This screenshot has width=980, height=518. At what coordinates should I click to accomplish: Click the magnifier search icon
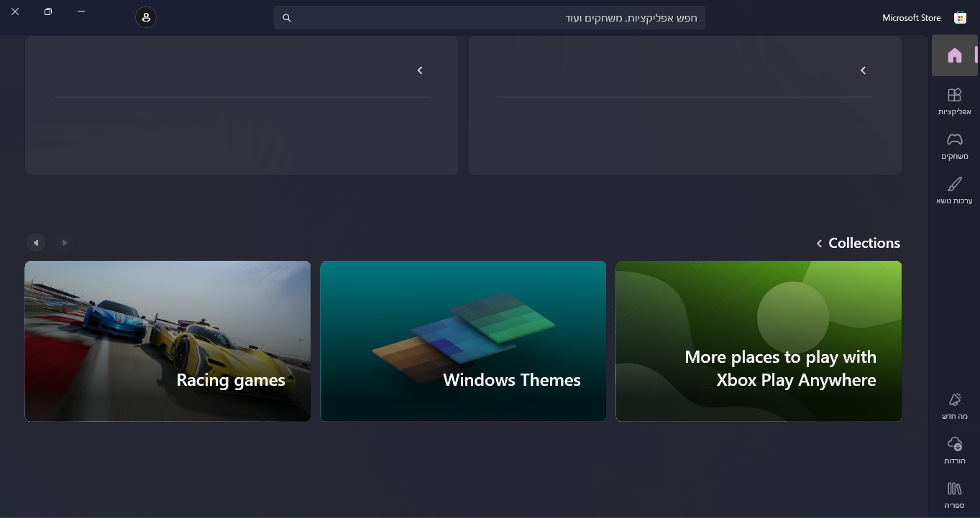pyautogui.click(x=287, y=18)
